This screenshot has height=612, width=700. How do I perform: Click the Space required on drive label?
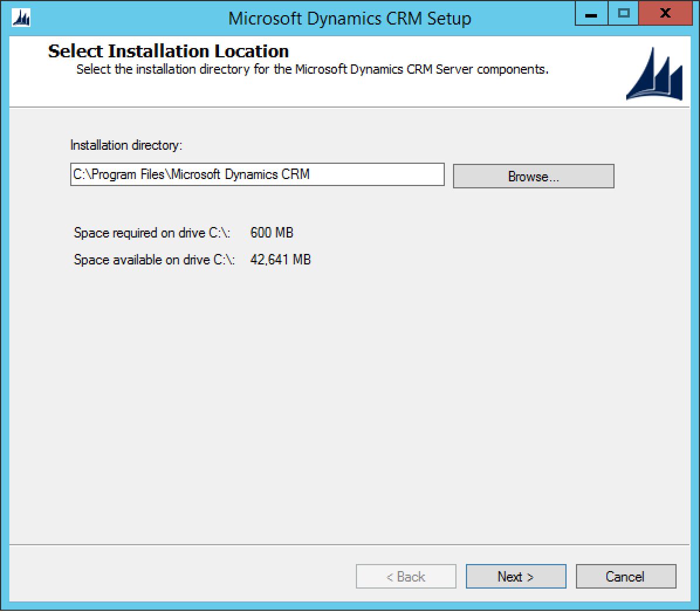click(x=152, y=232)
